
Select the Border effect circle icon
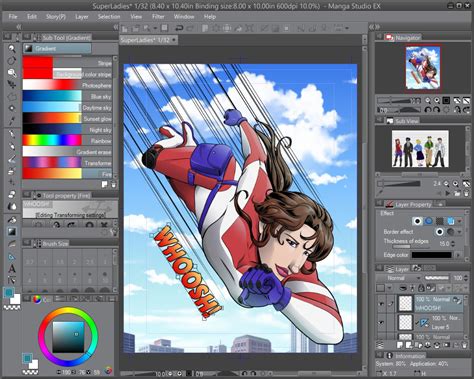417,221
